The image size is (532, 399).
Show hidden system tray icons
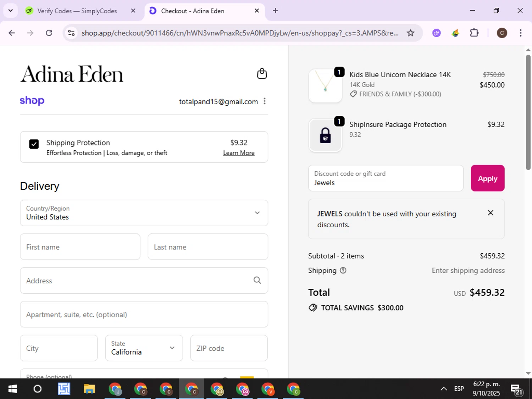point(444,389)
